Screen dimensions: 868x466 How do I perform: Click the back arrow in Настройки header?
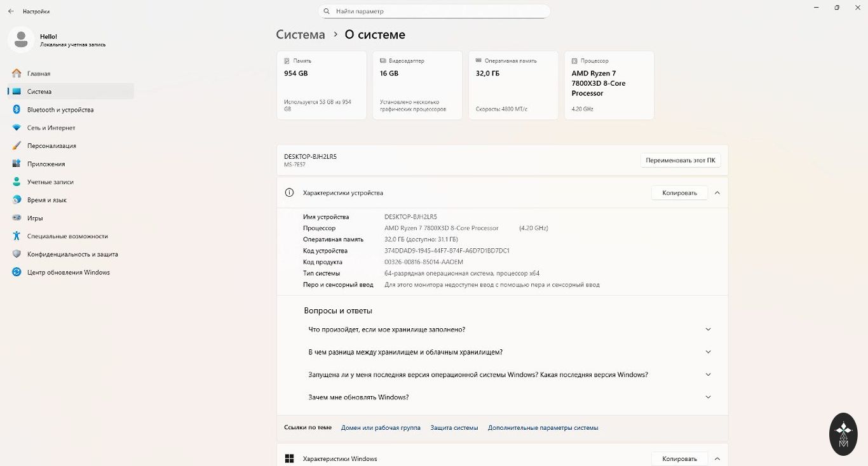11,11
